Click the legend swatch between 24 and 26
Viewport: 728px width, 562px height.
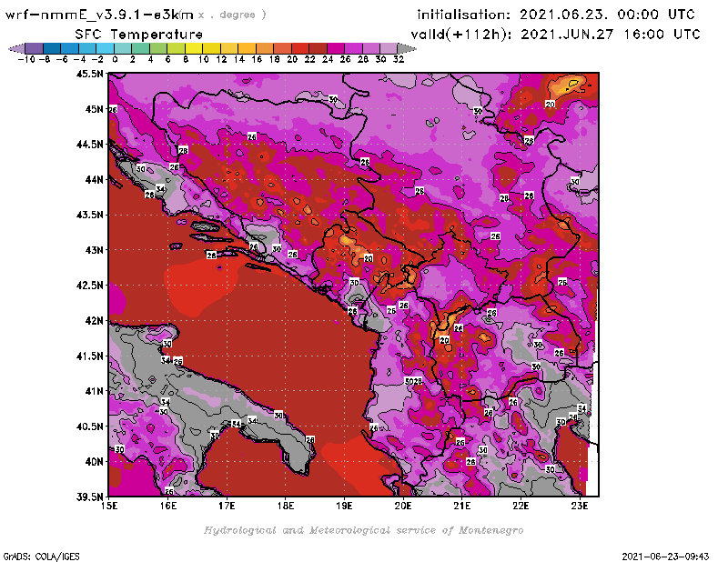(335, 48)
